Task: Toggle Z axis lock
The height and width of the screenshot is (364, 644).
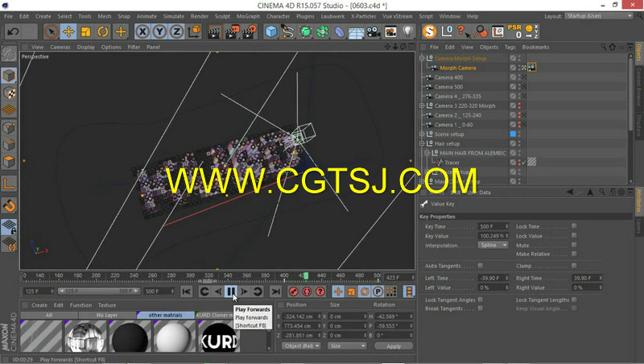Action: [176, 31]
